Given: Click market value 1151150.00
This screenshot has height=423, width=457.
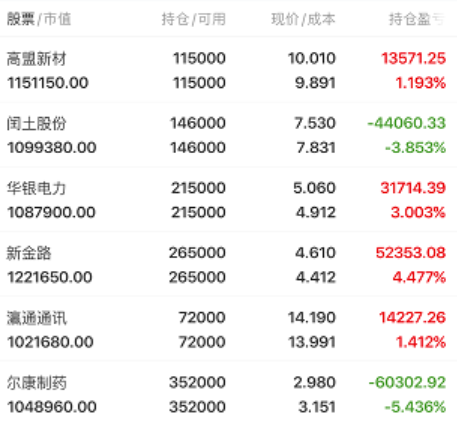Looking at the screenshot, I should click(x=48, y=83).
